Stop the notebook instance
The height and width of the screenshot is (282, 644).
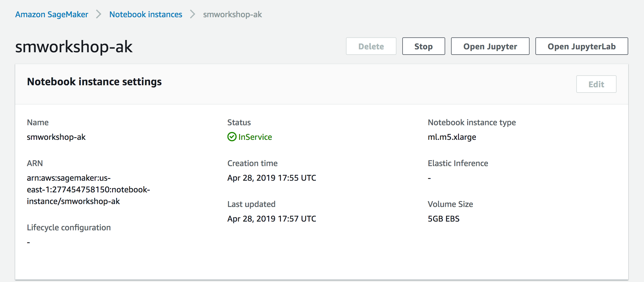424,46
